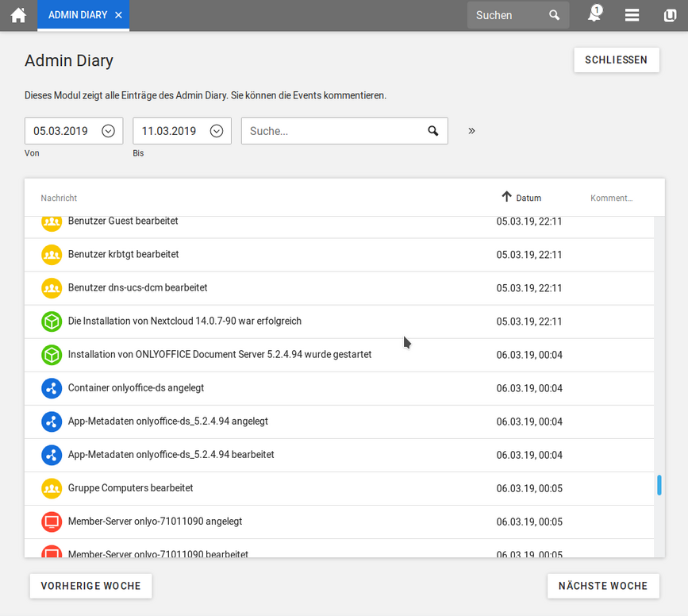Open the hamburger menu
Image resolution: width=688 pixels, height=616 pixels.
pyautogui.click(x=632, y=15)
